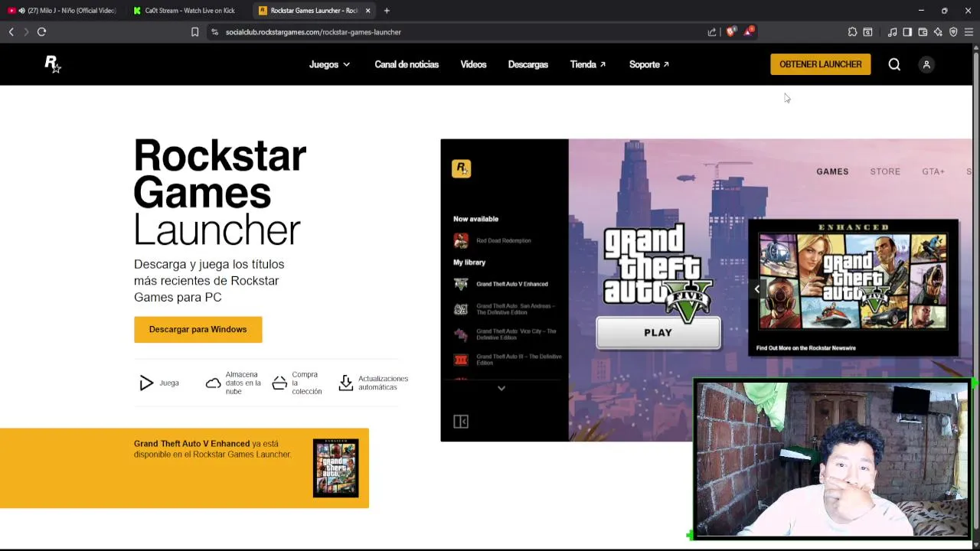Click the OBTENER LAUNCHER button
The image size is (980, 551).
(x=820, y=64)
